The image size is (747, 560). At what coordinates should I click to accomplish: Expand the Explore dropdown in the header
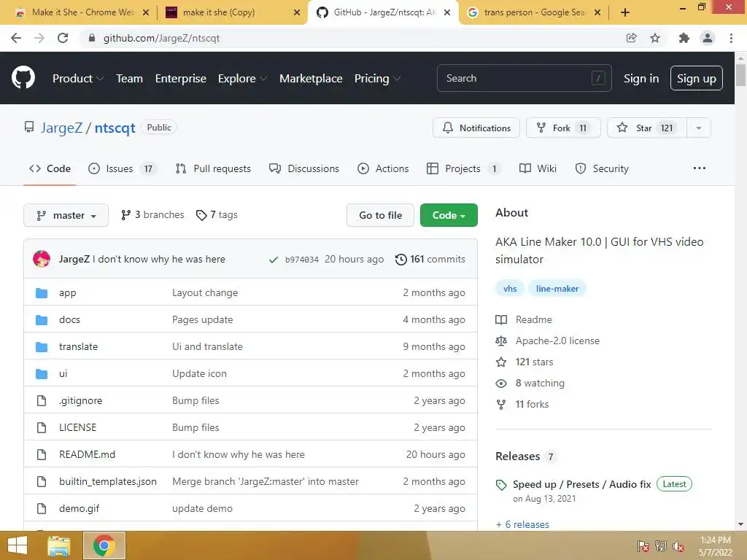[x=242, y=79]
